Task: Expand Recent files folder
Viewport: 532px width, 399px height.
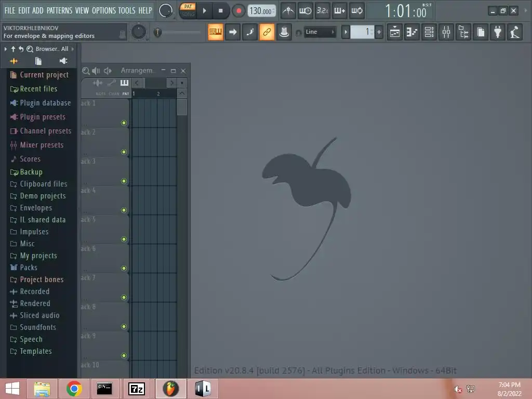Action: [34, 89]
